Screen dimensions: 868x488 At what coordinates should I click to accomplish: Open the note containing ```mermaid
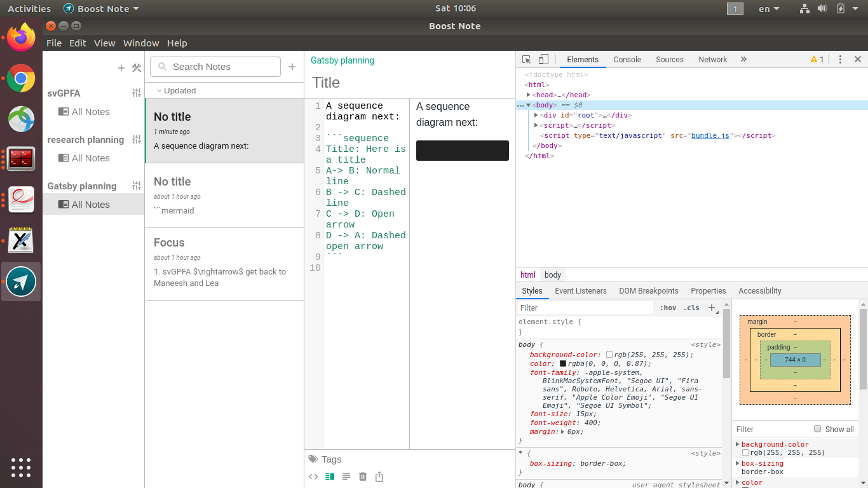[x=224, y=195]
